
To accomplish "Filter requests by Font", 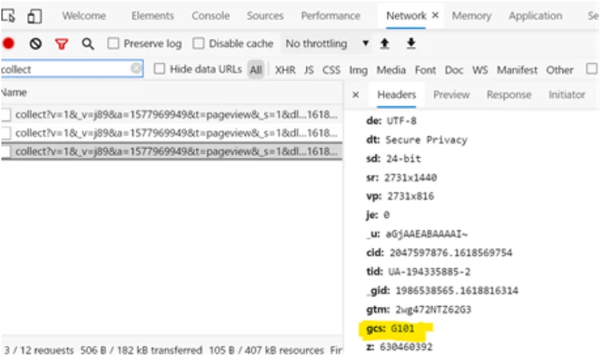I will (x=425, y=70).
